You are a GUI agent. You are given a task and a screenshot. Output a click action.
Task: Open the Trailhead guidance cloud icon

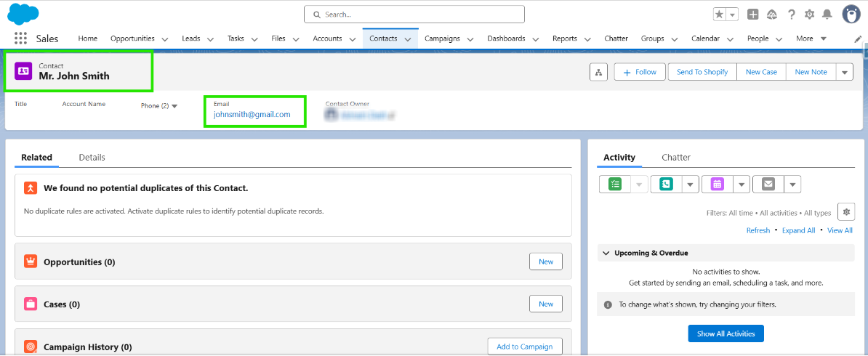click(x=772, y=15)
